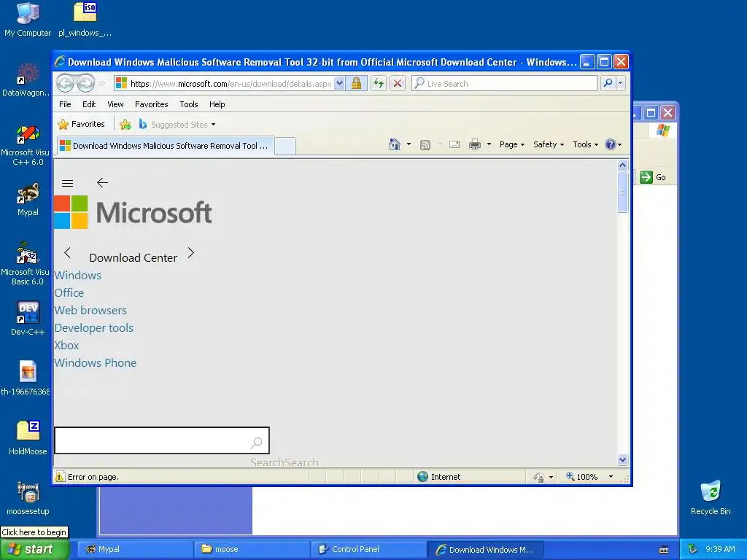Open the Web browsers link
This screenshot has width=747, height=560.
[x=90, y=311]
